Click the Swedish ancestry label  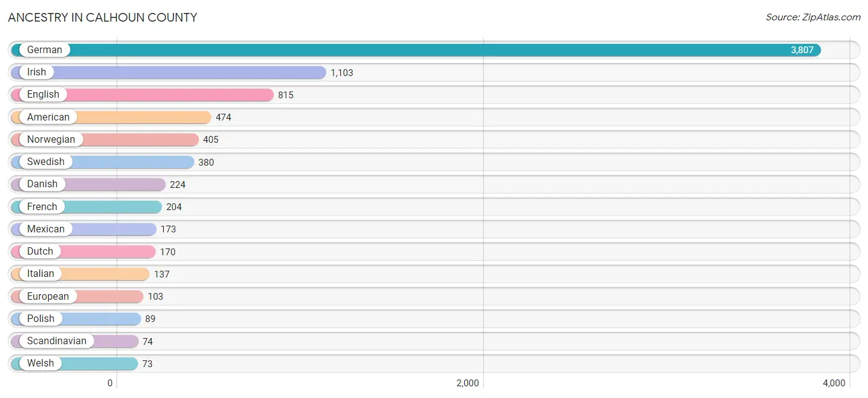pyautogui.click(x=46, y=162)
